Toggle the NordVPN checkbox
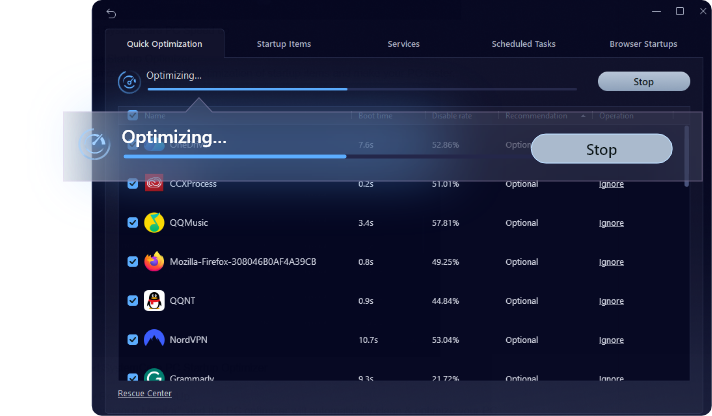The image size is (712, 416). pos(132,340)
